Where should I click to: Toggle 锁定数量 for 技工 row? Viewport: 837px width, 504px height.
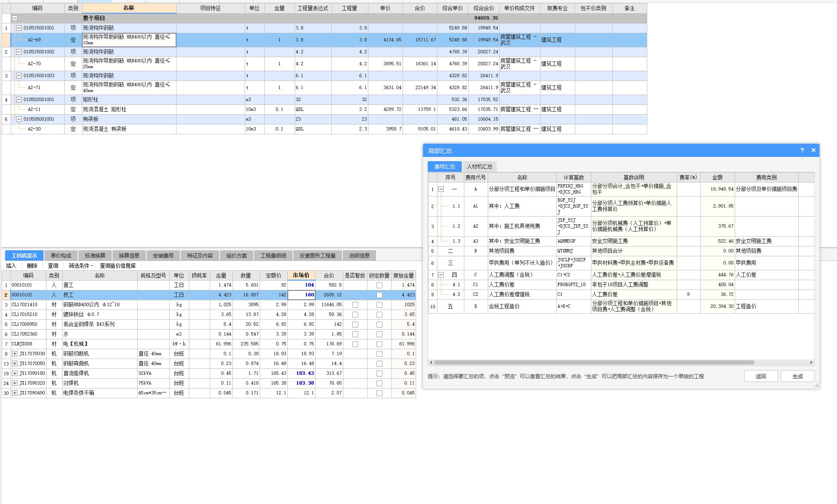coord(379,295)
